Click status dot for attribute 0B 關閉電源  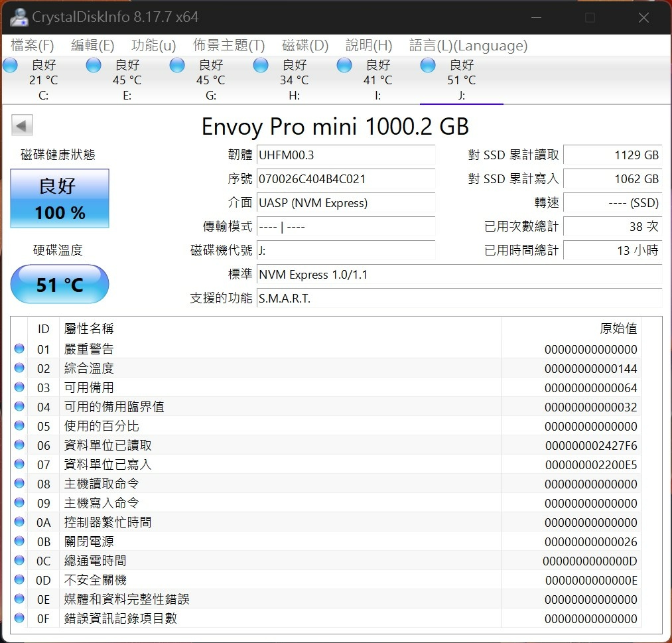tap(19, 541)
